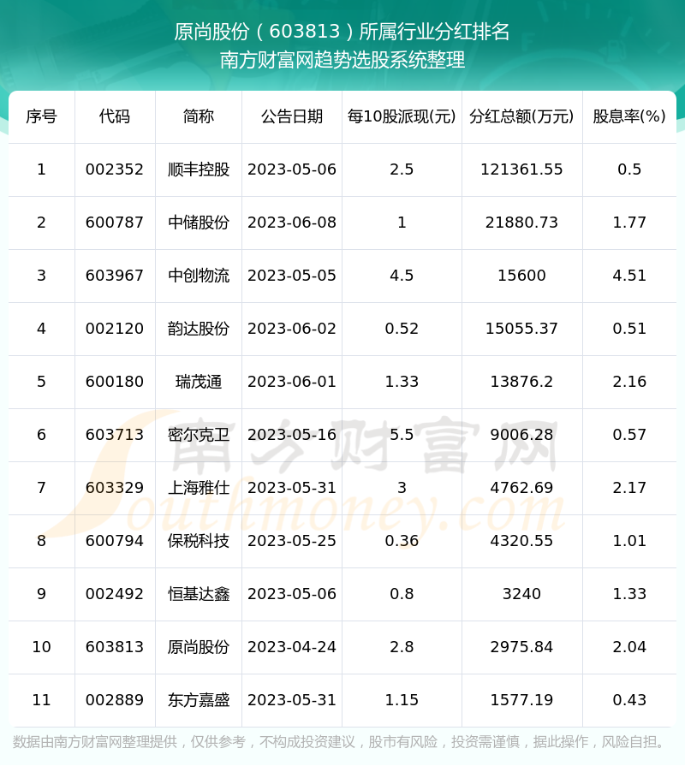The image size is (685, 784).
Task: Select stock code 600787
Action: pos(115,223)
